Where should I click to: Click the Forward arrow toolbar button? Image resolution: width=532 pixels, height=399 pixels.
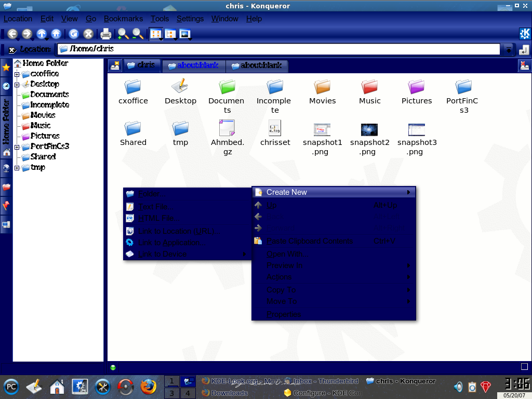27,34
